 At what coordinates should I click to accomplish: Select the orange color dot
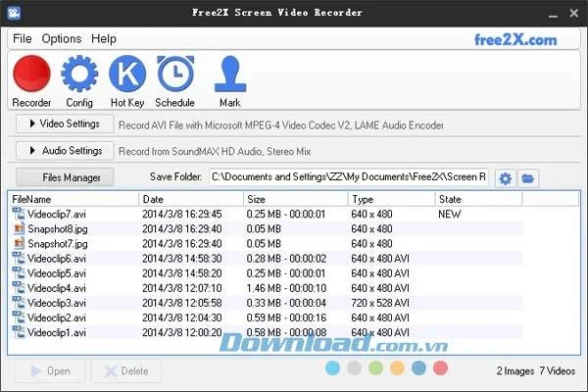pyautogui.click(x=397, y=368)
